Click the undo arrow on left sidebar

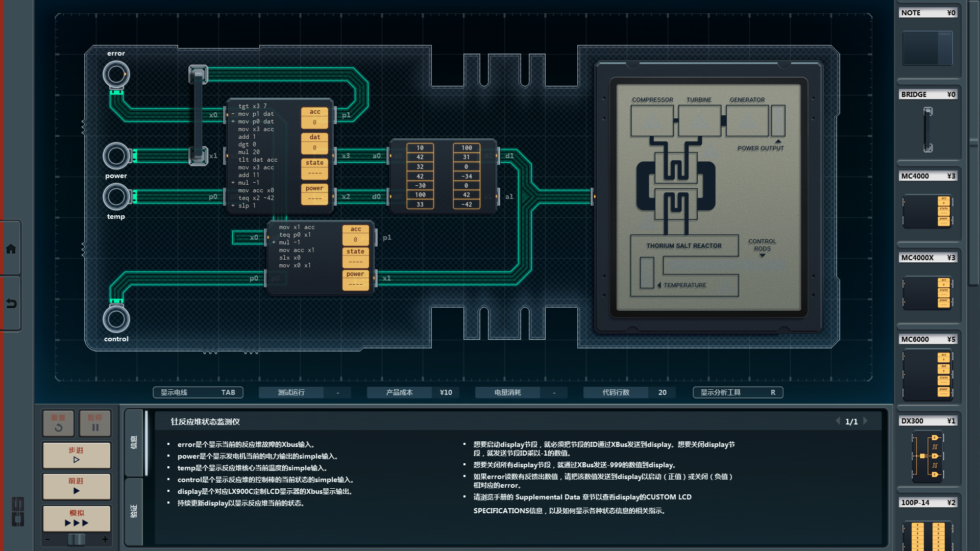[x=11, y=304]
